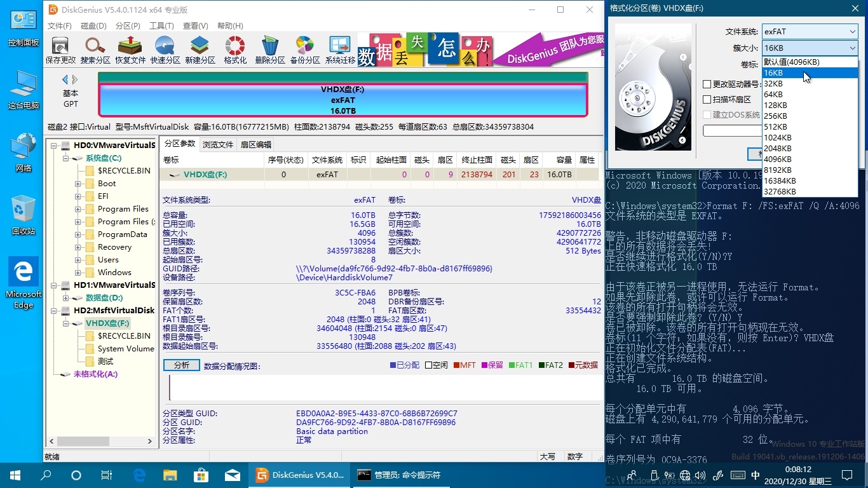Screen dimensions: 868x488
Task: Click the DiskGenius banner advertisement
Action: [480, 50]
